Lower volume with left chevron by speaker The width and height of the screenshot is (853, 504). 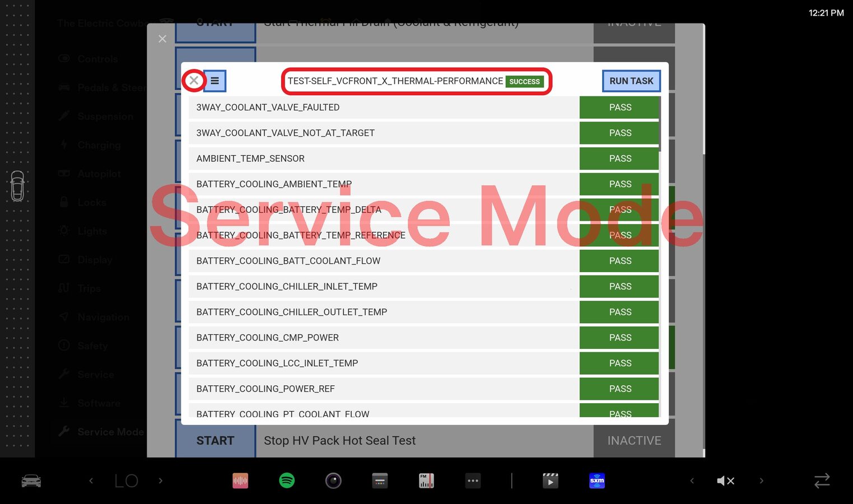(x=692, y=480)
